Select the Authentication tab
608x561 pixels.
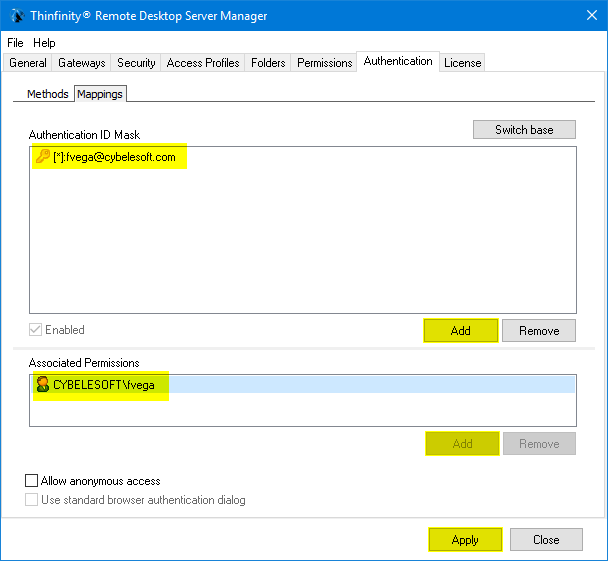(398, 61)
